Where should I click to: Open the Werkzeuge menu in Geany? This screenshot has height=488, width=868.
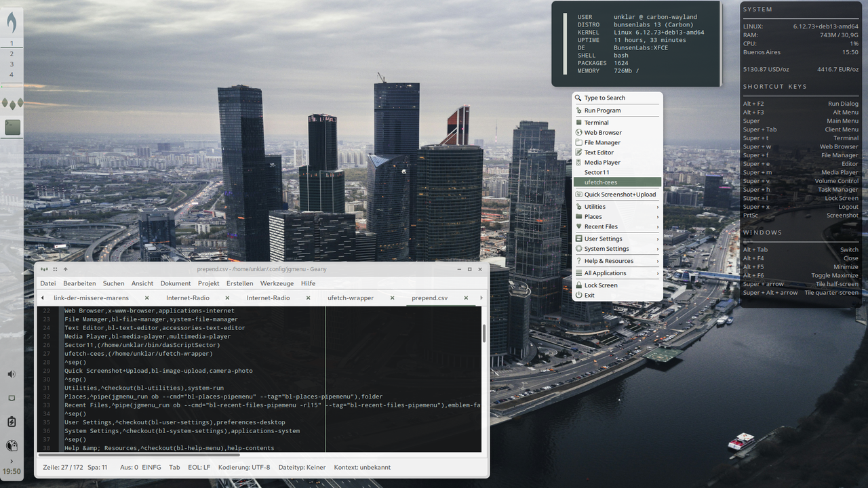pos(277,283)
